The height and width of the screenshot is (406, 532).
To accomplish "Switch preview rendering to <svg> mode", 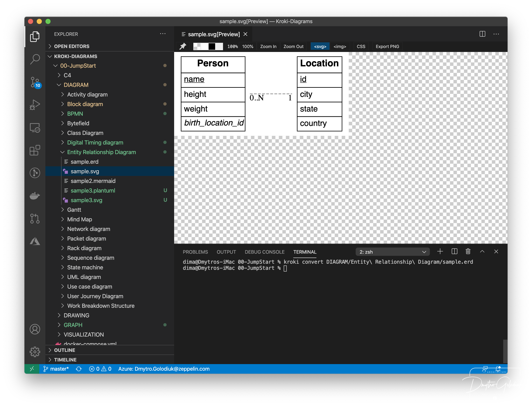I will [x=320, y=46].
